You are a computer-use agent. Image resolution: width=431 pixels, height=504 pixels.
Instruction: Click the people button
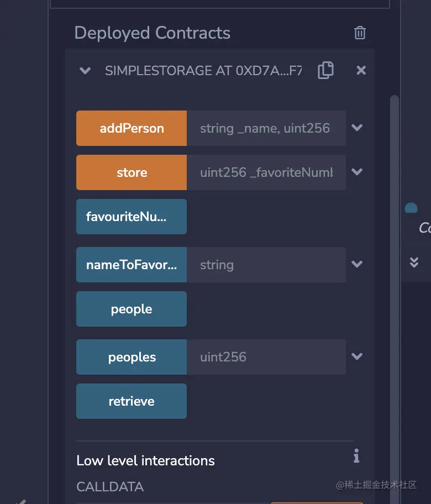point(132,309)
